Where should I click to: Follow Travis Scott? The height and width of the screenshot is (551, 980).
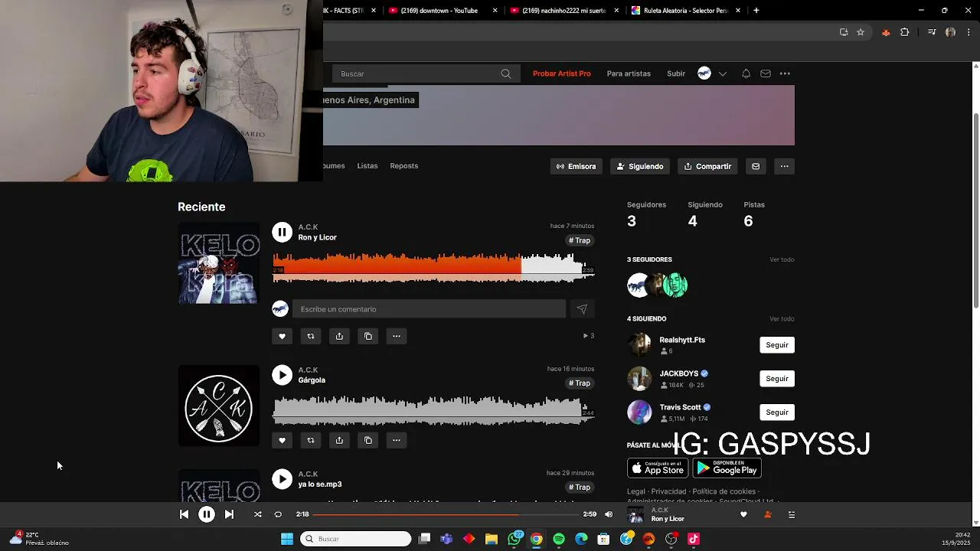[x=777, y=412]
